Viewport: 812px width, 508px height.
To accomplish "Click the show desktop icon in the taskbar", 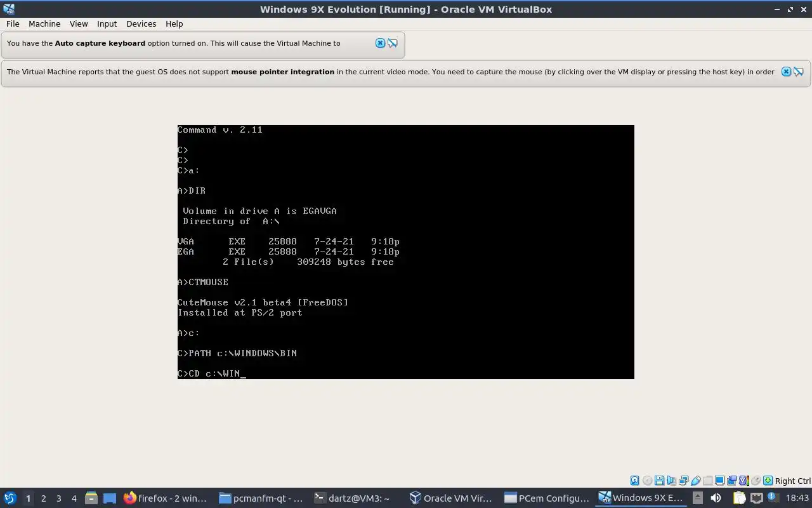I will [x=110, y=498].
